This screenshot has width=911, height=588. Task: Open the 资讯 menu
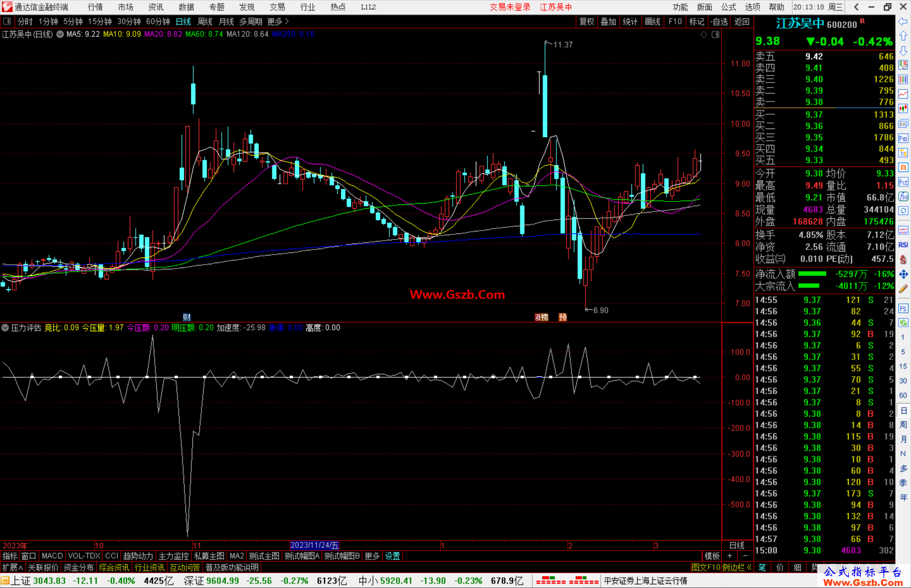click(x=156, y=7)
